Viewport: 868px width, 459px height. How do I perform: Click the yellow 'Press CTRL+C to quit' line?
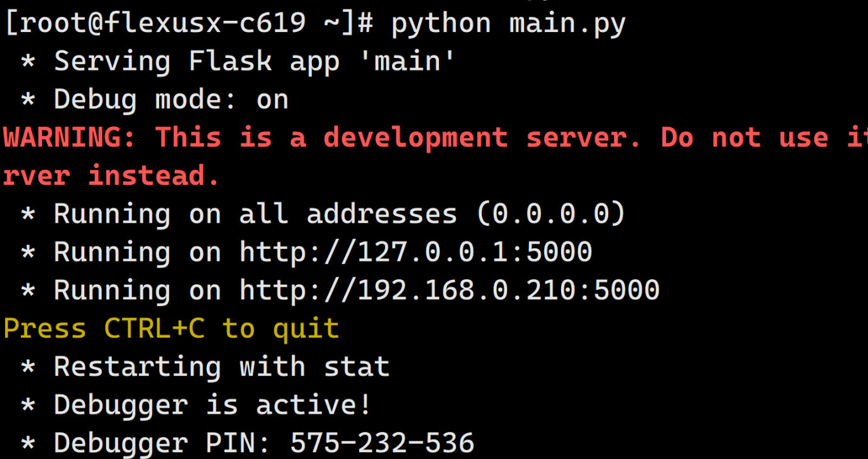coord(171,329)
